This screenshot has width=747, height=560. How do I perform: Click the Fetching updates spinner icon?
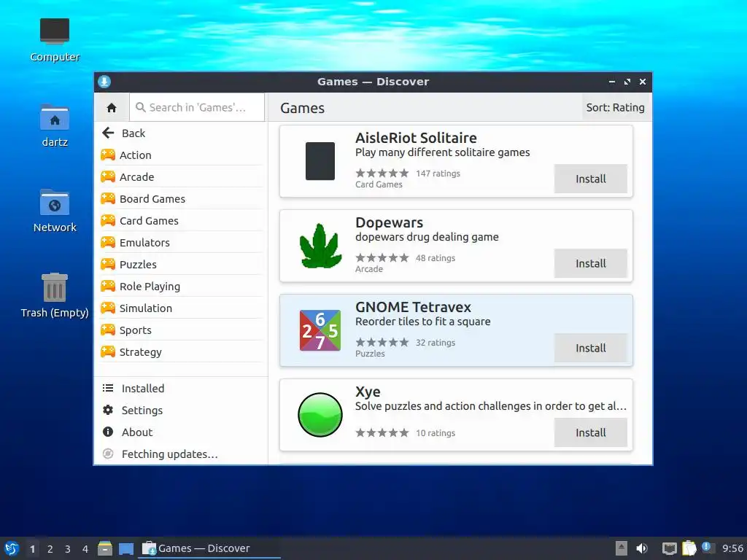point(108,454)
